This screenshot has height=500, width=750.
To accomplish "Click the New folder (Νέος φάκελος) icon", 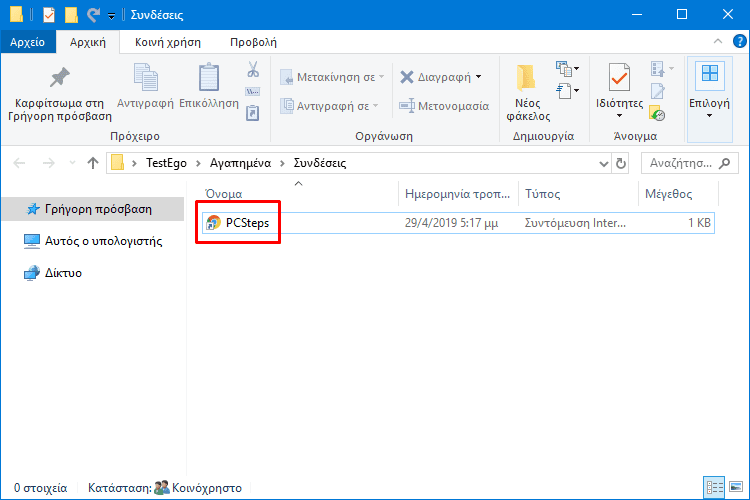I will tap(526, 78).
